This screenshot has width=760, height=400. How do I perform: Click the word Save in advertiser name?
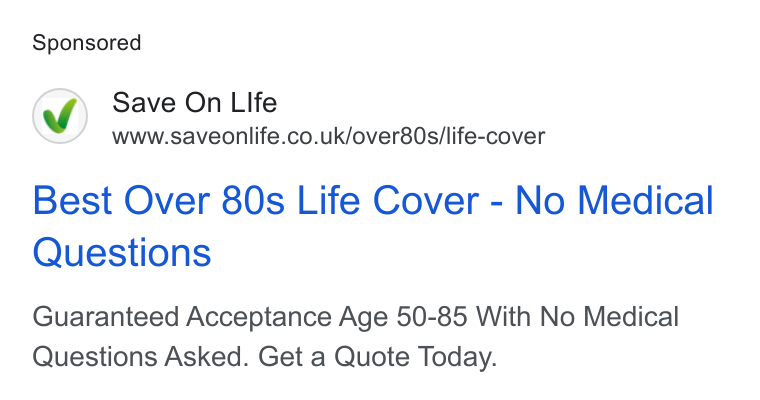click(144, 103)
